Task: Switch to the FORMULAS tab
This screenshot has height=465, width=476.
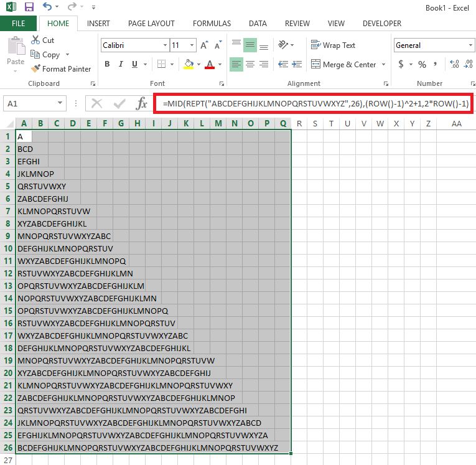Action: tap(212, 24)
